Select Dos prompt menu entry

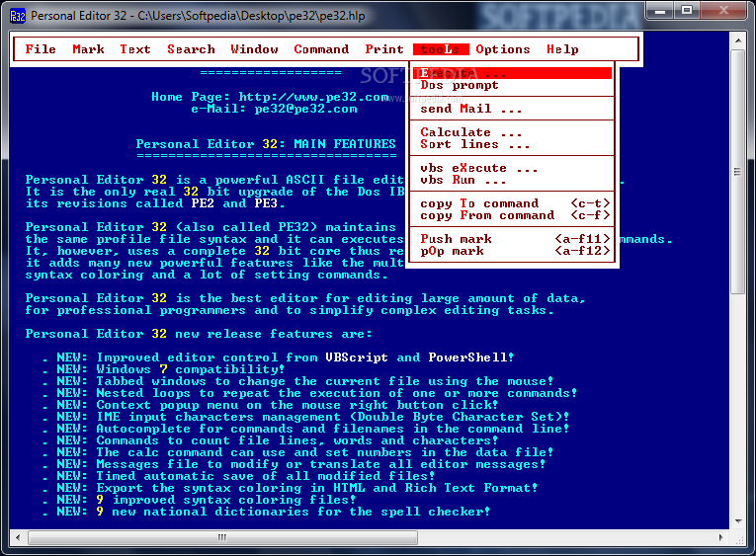512,85
